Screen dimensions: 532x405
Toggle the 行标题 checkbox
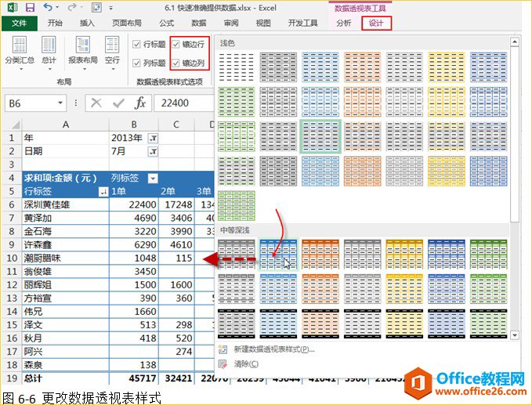pyautogui.click(x=137, y=44)
